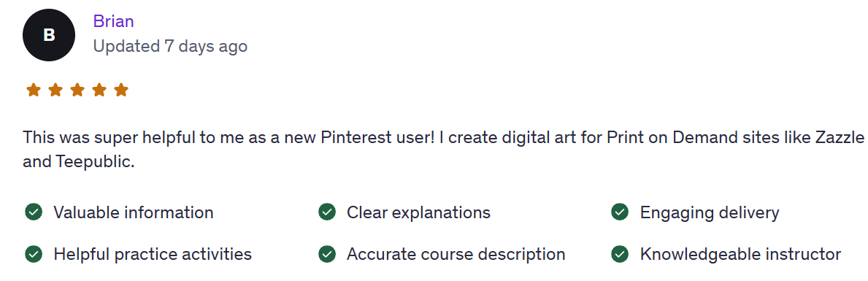Click the first rating star
The width and height of the screenshot is (868, 281).
[34, 90]
